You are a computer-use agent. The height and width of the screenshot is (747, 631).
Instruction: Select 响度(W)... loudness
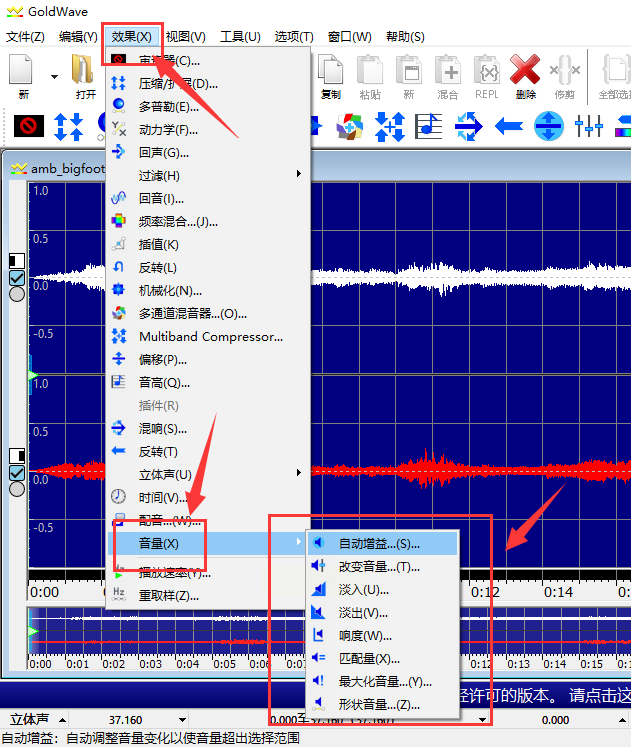[x=383, y=636]
